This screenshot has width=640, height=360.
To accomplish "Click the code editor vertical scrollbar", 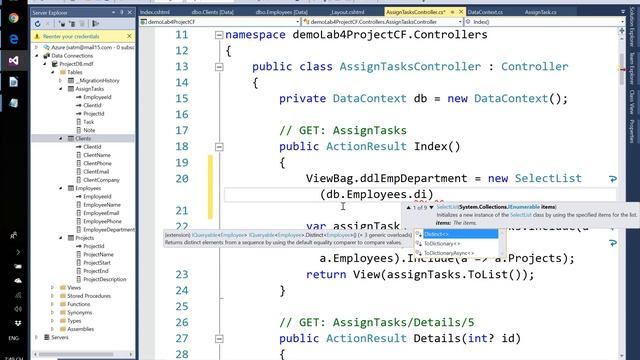I will pos(622,69).
